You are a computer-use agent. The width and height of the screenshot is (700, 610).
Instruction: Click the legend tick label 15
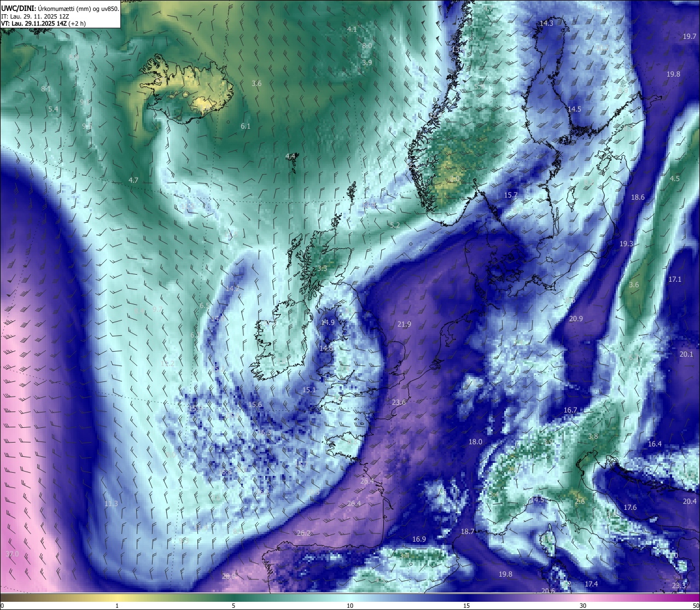[466, 606]
